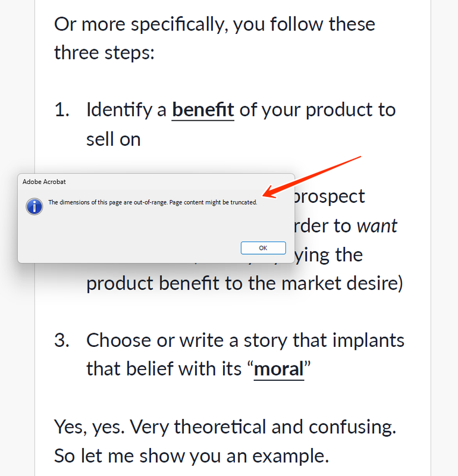Click the sentence 'So let me show you an example.'
Viewport: 458px width, 476px height.
(x=192, y=456)
